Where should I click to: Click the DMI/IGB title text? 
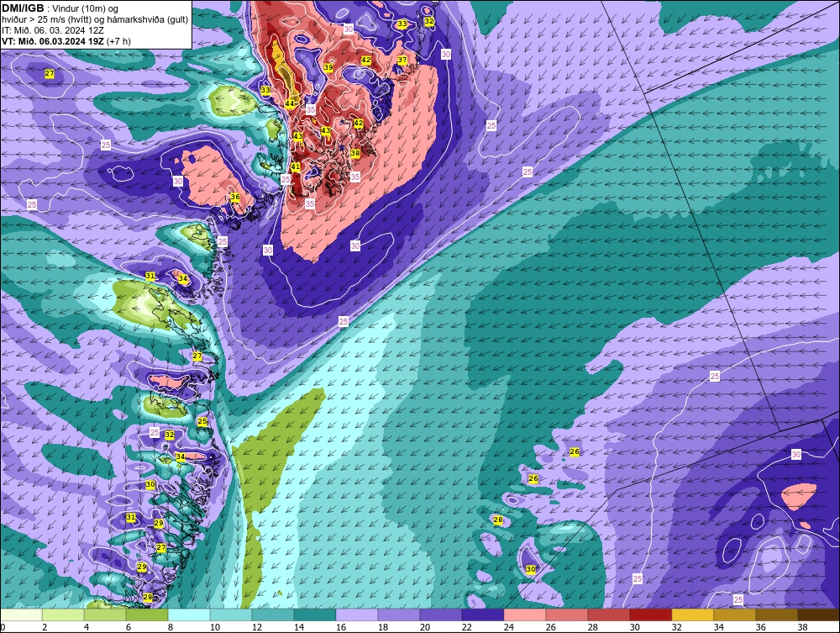tap(23, 8)
